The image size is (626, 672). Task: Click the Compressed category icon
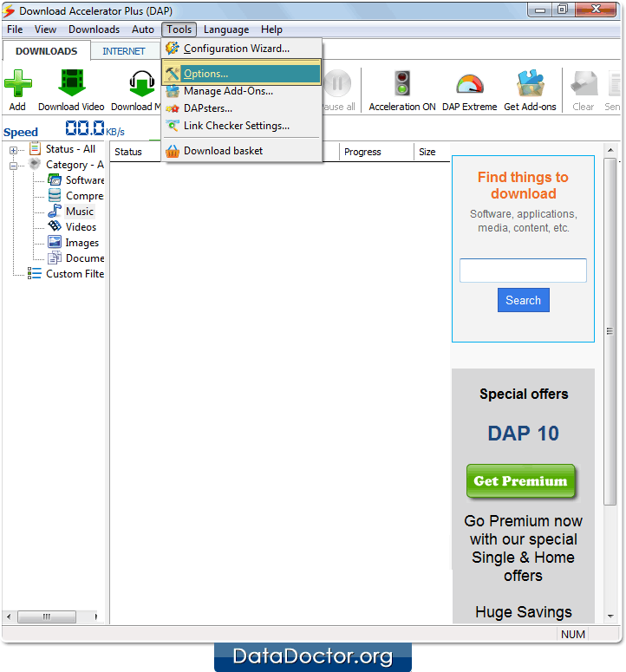55,195
